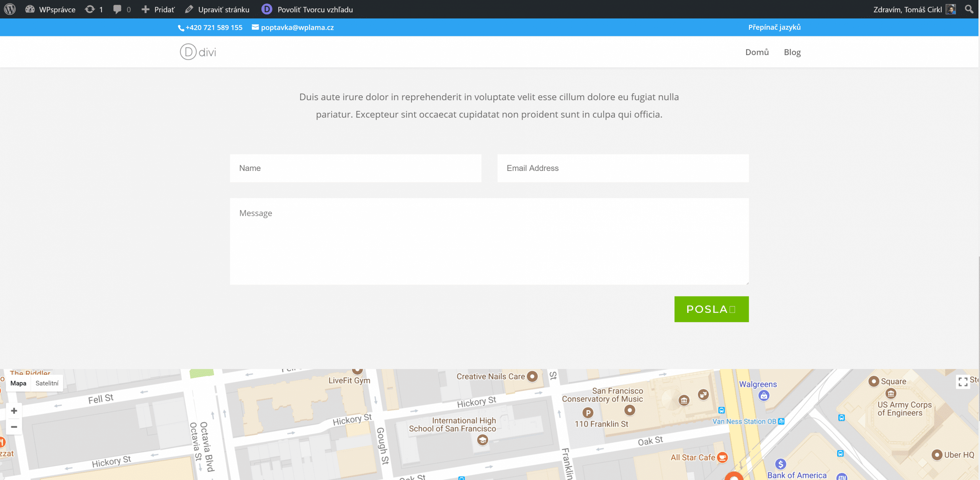Open the Pridať new content menu
Viewport: 980px width, 480px height.
(158, 9)
